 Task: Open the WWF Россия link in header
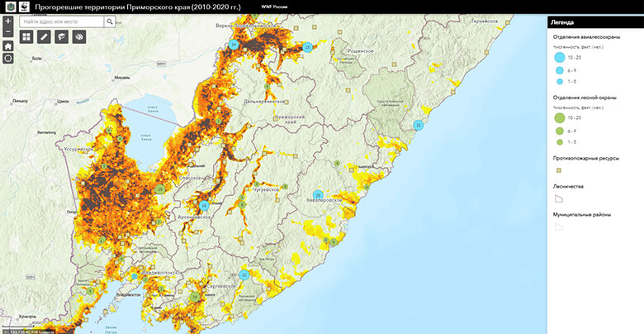coord(283,7)
